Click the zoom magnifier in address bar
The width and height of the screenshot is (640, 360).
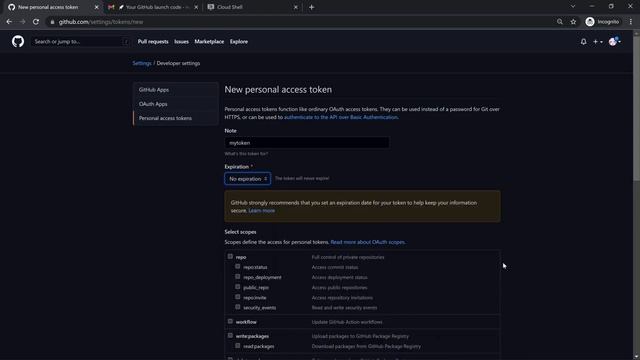560,22
